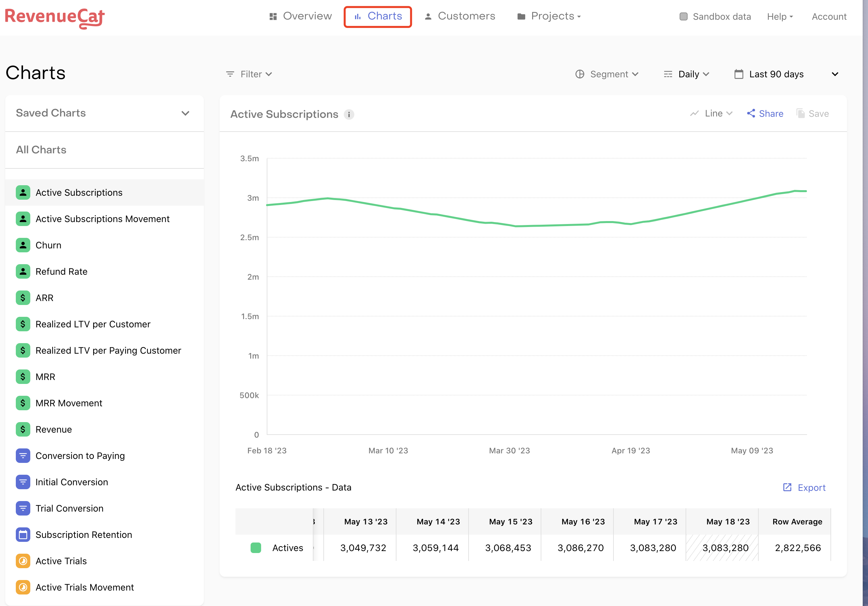The width and height of the screenshot is (868, 606).
Task: Click the Churn chart icon in sidebar
Action: pos(23,245)
